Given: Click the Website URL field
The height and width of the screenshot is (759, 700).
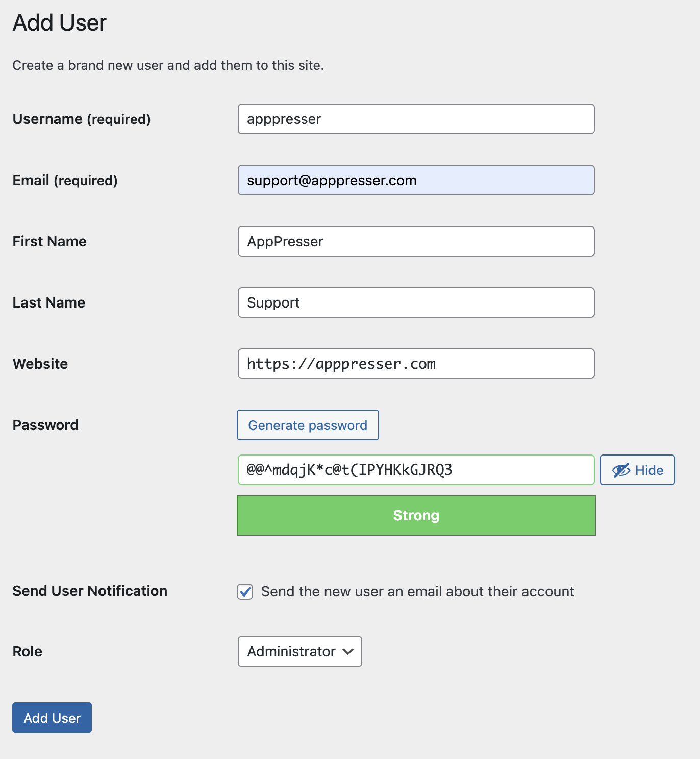Looking at the screenshot, I should [x=416, y=364].
